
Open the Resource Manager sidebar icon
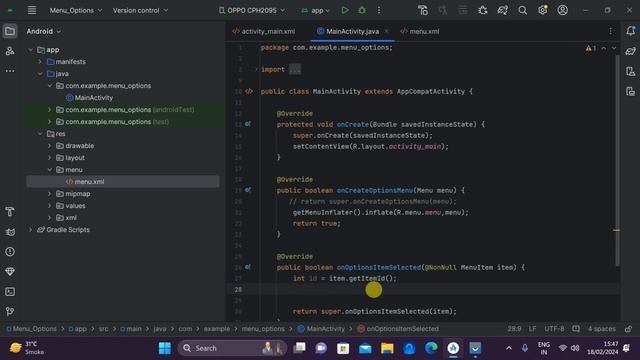(x=10, y=51)
